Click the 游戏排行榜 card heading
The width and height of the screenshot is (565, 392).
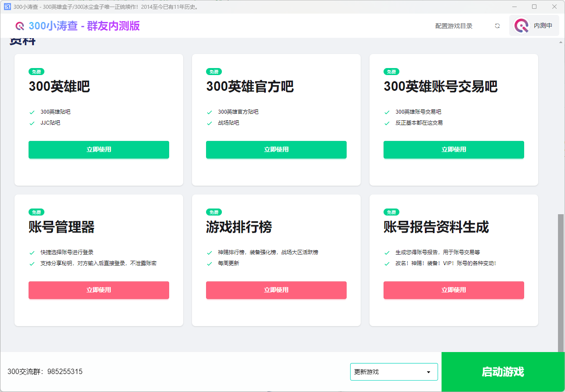(239, 227)
